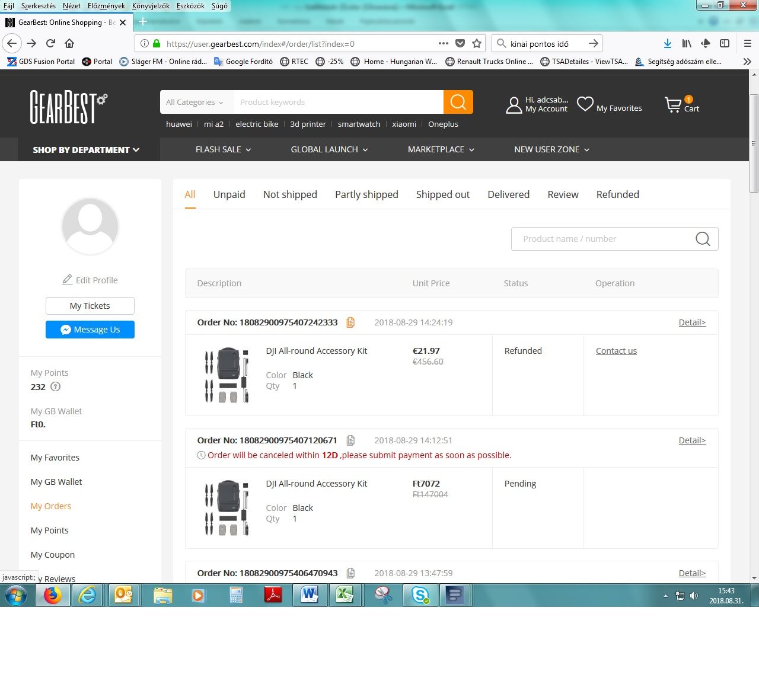The height and width of the screenshot is (700, 759).
Task: Click the order search magnifier icon
Action: (703, 239)
